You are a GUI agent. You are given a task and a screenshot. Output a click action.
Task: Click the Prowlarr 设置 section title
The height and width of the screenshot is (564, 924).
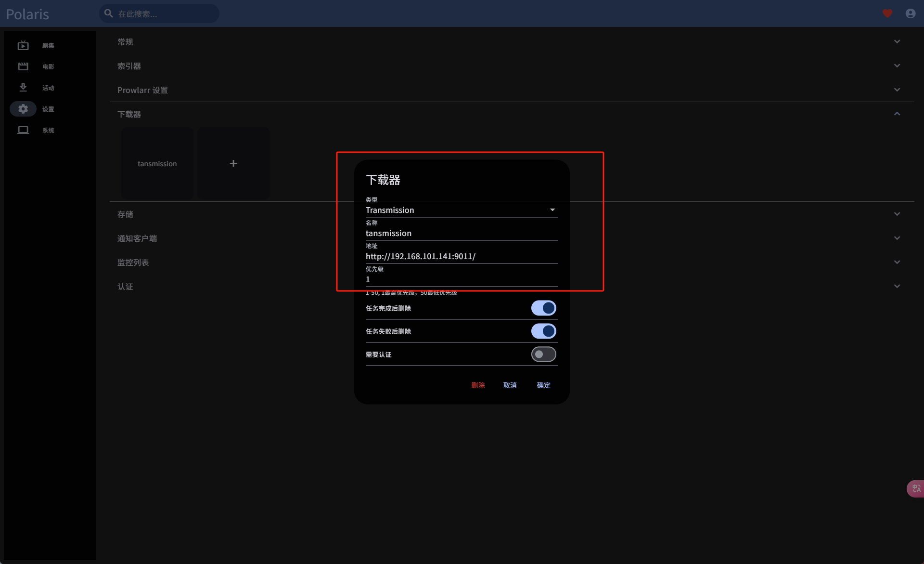[x=142, y=90]
